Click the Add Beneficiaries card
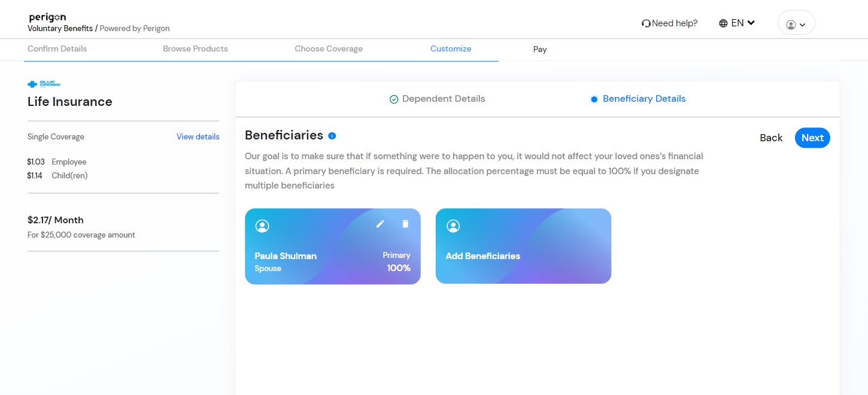This screenshot has width=868, height=395. click(x=523, y=246)
